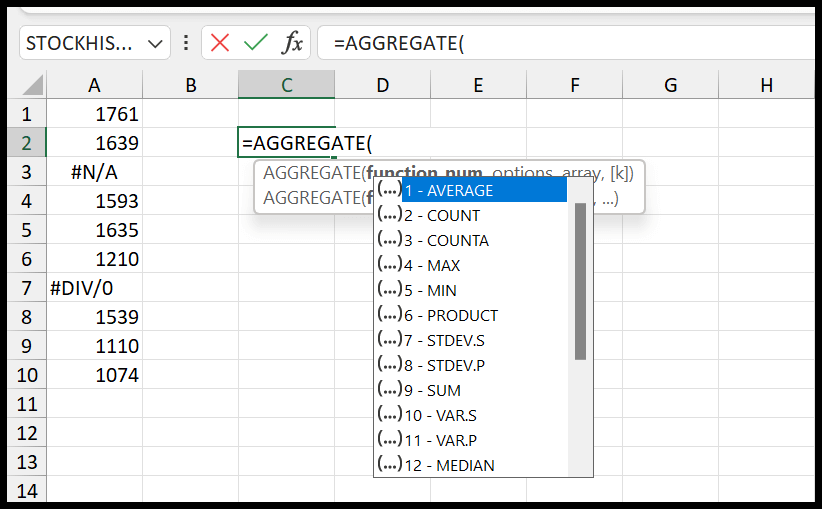
Task: Select column C header
Action: pyautogui.click(x=286, y=84)
